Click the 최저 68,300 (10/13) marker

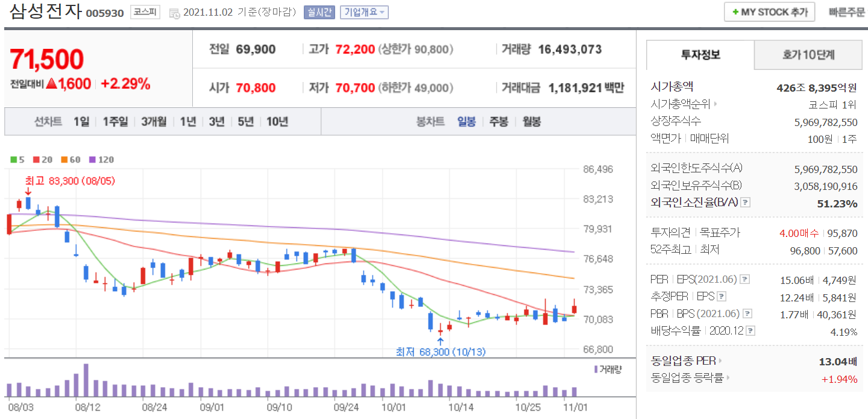[441, 351]
